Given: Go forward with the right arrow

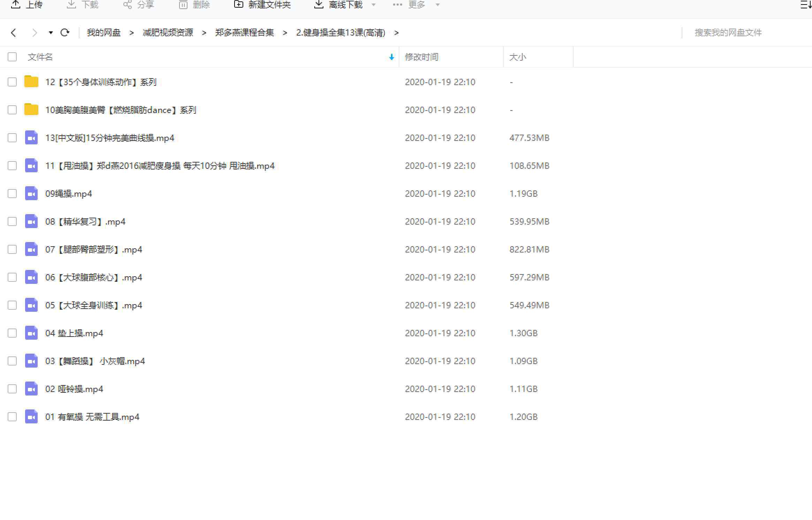Looking at the screenshot, I should pyautogui.click(x=35, y=33).
